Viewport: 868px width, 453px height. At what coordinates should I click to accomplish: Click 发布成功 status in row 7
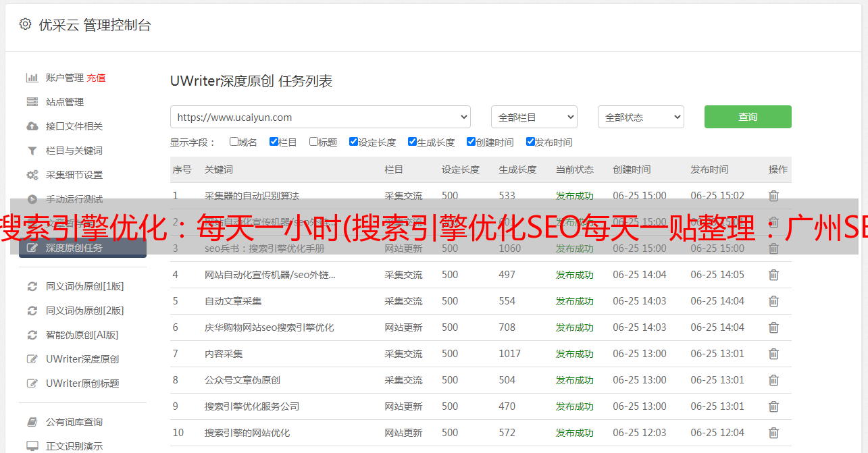(x=575, y=354)
